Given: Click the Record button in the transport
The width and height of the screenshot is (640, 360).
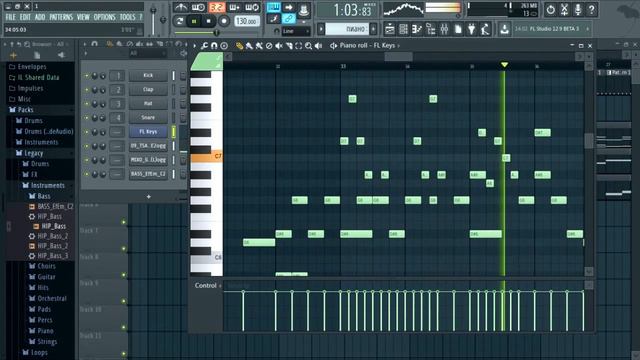Looking at the screenshot, I should click(224, 21).
